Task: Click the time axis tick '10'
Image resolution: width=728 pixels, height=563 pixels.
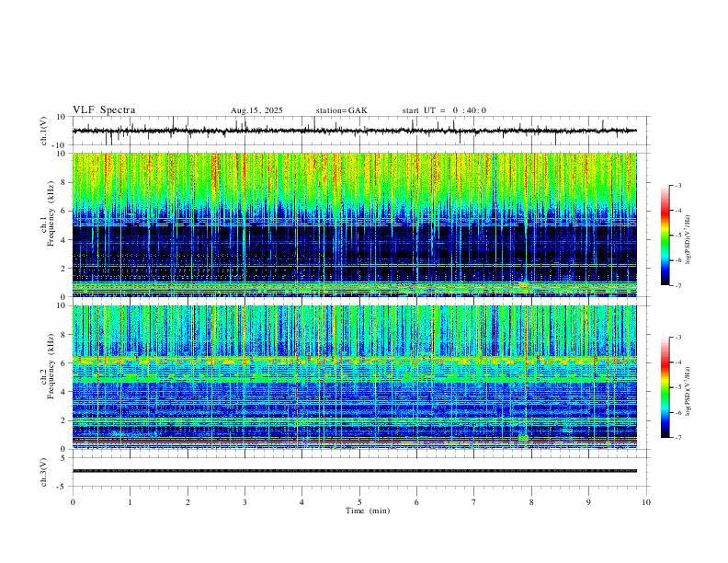Action: click(x=646, y=502)
